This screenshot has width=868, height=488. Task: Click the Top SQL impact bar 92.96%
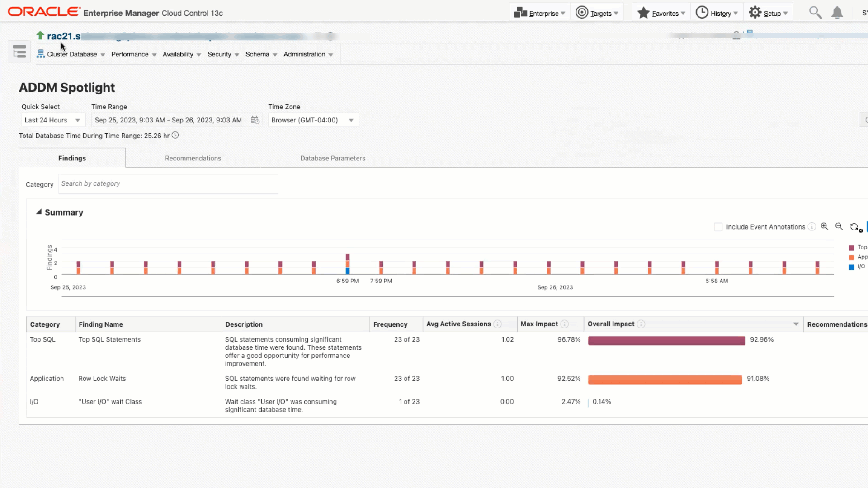(x=666, y=340)
